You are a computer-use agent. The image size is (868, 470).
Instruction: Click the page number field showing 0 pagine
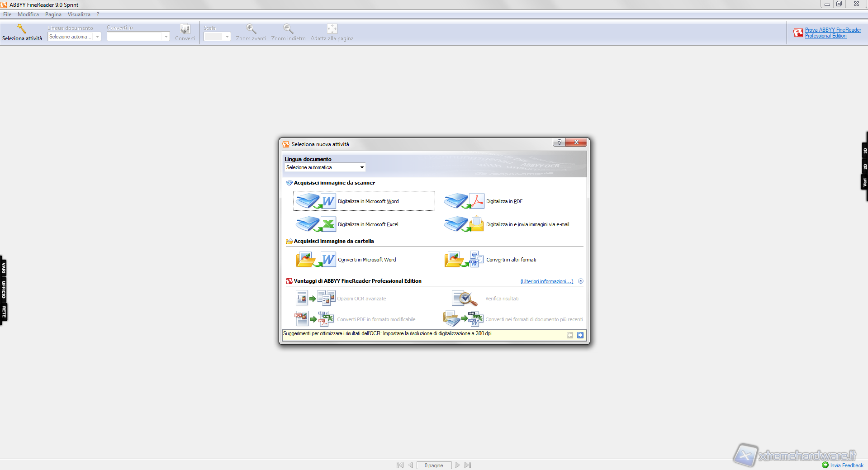[x=434, y=465]
